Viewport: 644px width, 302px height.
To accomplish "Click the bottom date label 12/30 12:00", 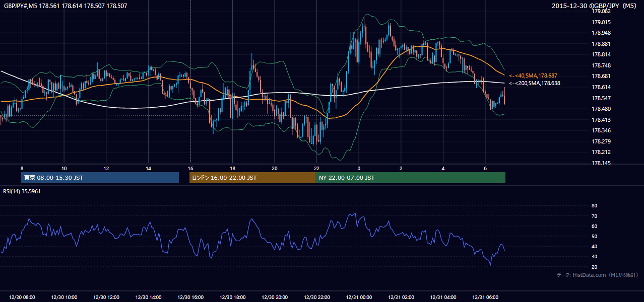I will (x=106, y=297).
